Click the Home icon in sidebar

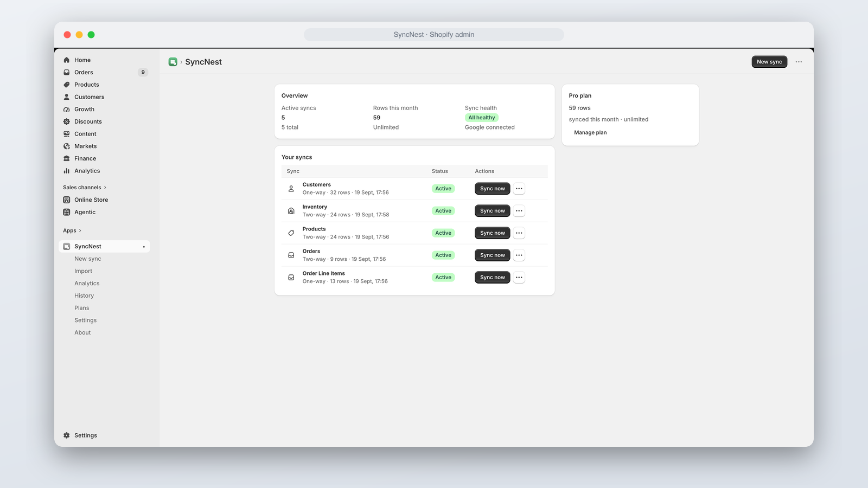click(x=67, y=60)
